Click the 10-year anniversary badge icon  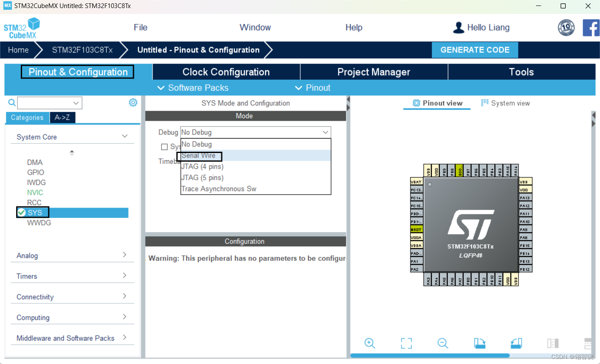tap(566, 28)
